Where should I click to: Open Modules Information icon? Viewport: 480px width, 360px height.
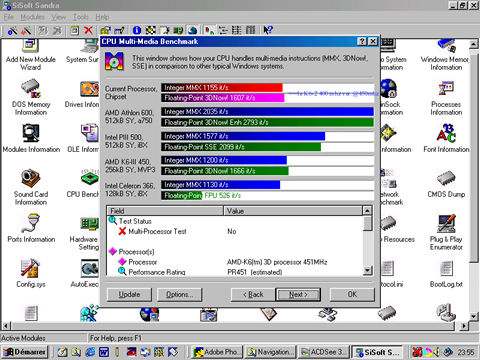(x=31, y=138)
